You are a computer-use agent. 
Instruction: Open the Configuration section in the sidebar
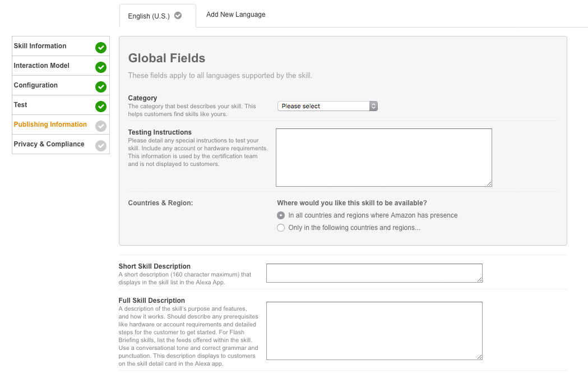tap(36, 85)
